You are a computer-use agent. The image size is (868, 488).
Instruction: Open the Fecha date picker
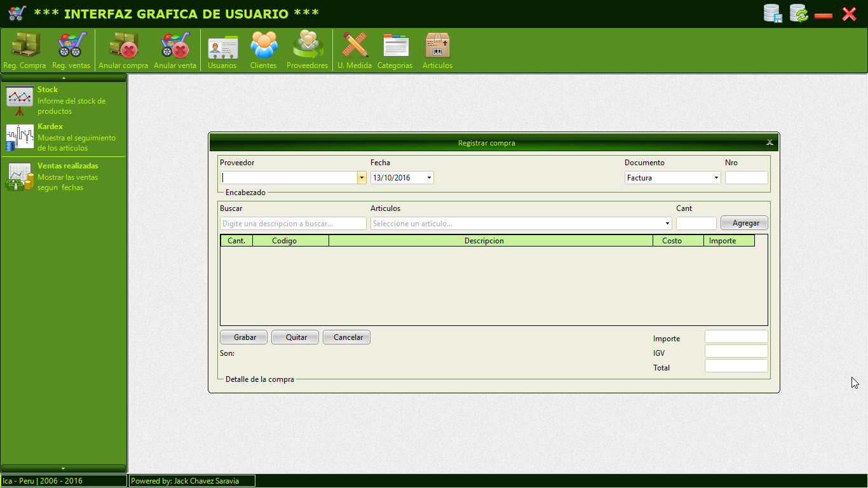(430, 178)
